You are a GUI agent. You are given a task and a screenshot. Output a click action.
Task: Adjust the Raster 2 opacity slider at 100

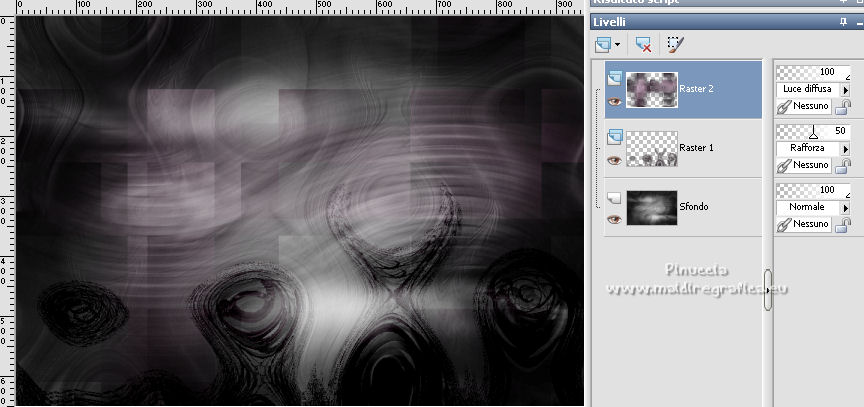(813, 72)
